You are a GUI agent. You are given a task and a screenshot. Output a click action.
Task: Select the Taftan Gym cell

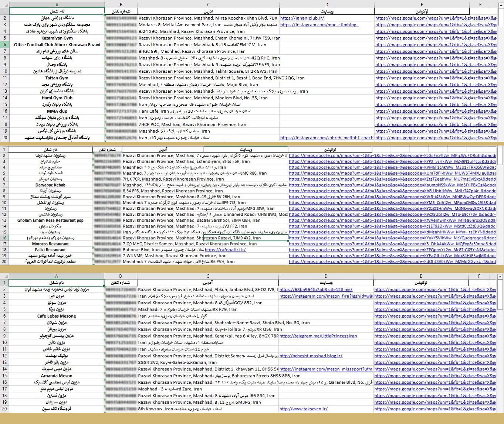point(57,78)
